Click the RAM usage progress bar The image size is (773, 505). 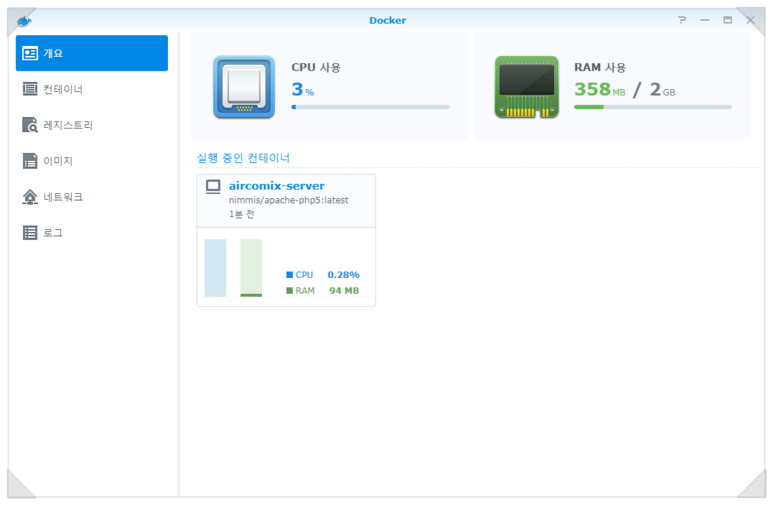653,107
